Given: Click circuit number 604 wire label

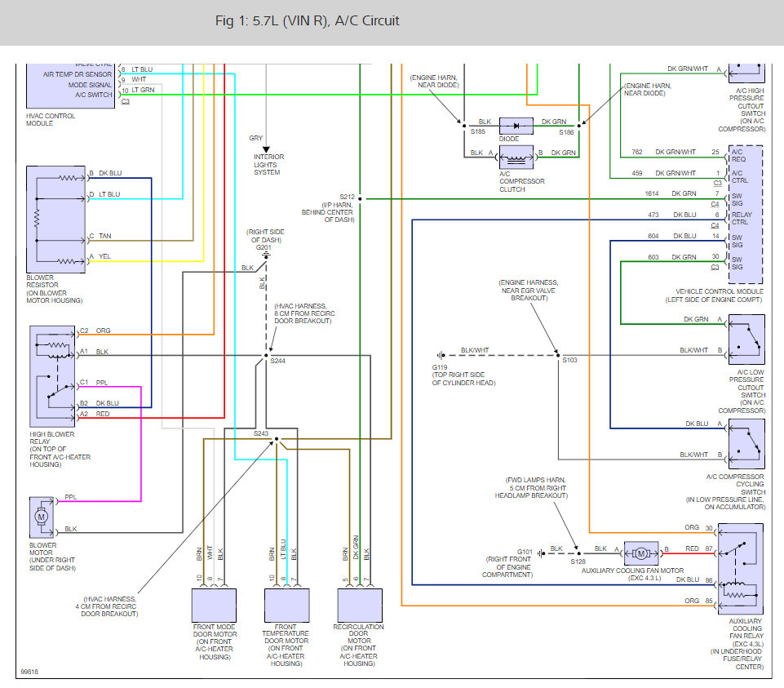Looking at the screenshot, I should click(653, 236).
